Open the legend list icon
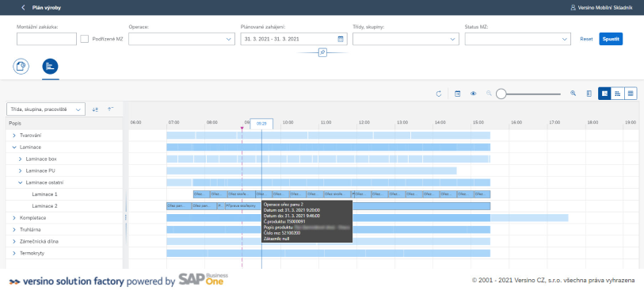Image resolution: width=644 pixels, height=291 pixels. click(x=589, y=94)
